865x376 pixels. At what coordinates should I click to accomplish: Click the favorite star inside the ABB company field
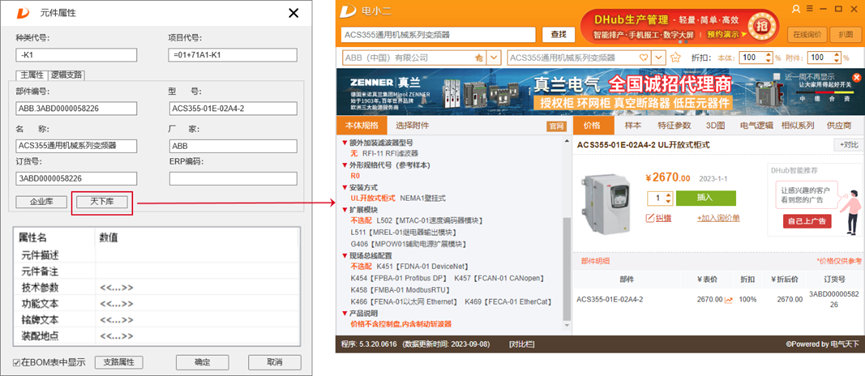pos(479,57)
